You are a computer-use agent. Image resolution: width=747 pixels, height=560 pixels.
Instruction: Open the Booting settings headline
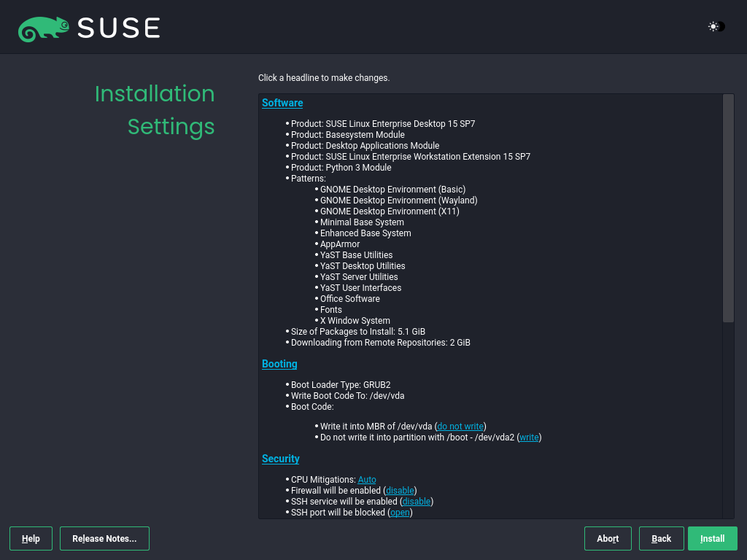point(279,363)
